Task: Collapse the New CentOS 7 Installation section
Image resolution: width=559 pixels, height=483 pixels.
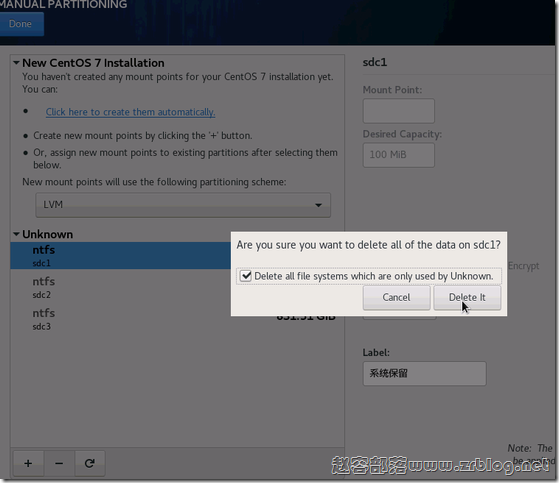Action: (16, 63)
